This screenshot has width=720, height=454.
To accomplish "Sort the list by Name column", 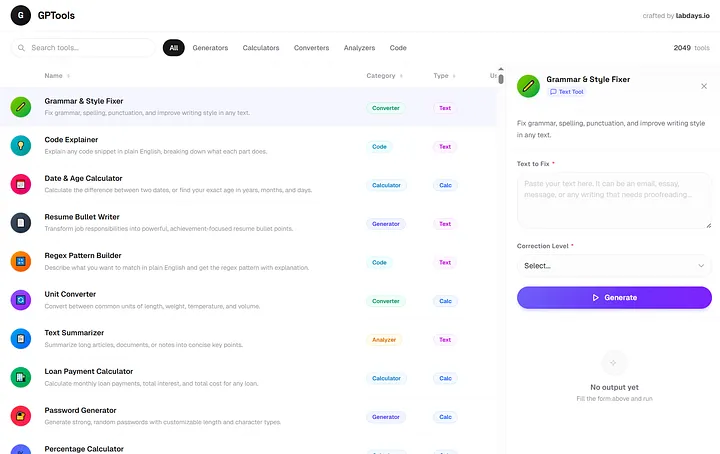I will click(54, 75).
